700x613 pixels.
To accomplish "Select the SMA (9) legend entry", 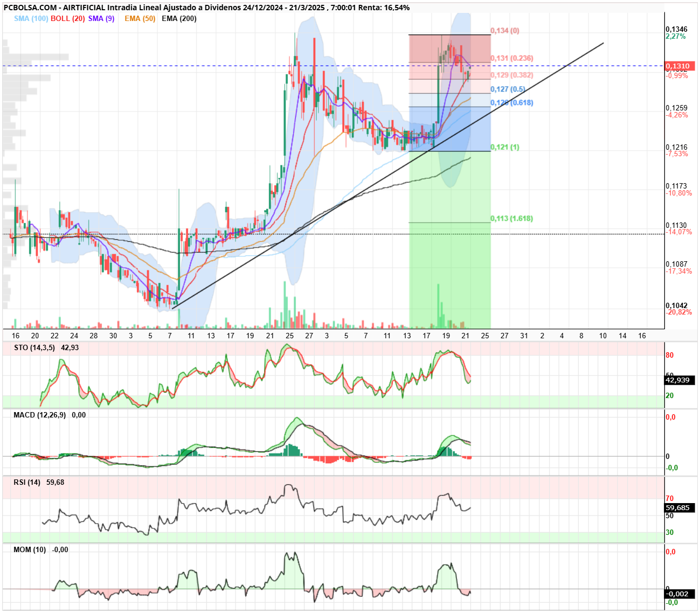I will coord(101,18).
